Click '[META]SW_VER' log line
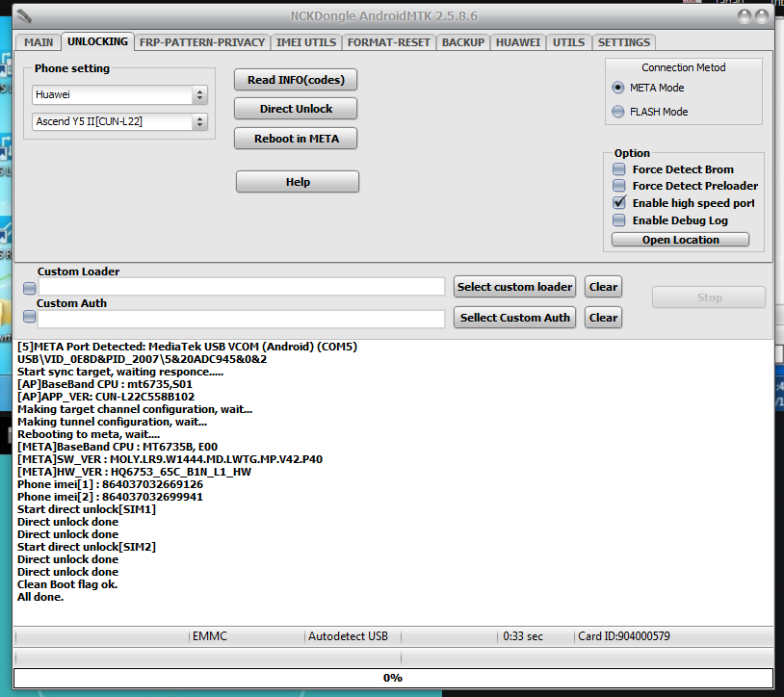The image size is (784, 697). pos(170,459)
